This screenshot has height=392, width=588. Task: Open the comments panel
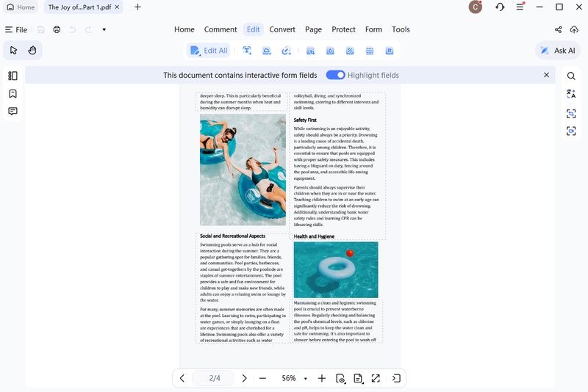[12, 111]
